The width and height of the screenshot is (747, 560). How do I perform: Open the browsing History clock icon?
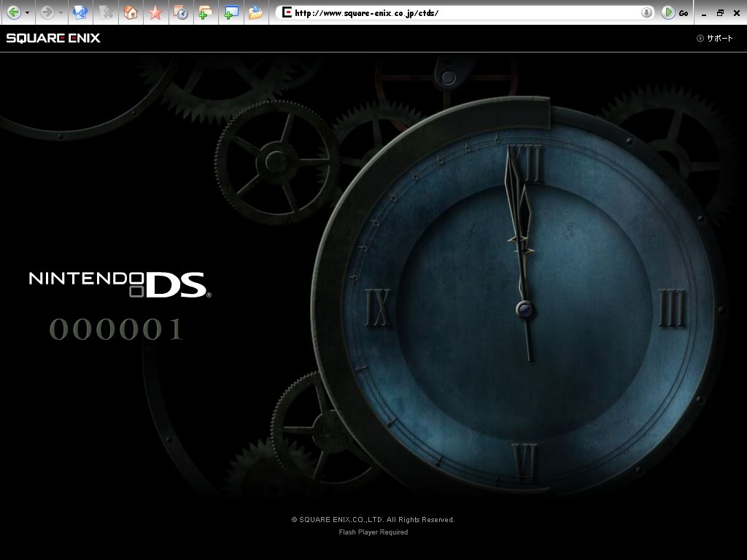(180, 12)
